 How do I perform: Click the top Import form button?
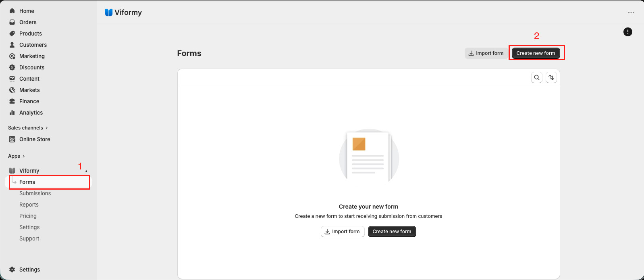point(486,53)
